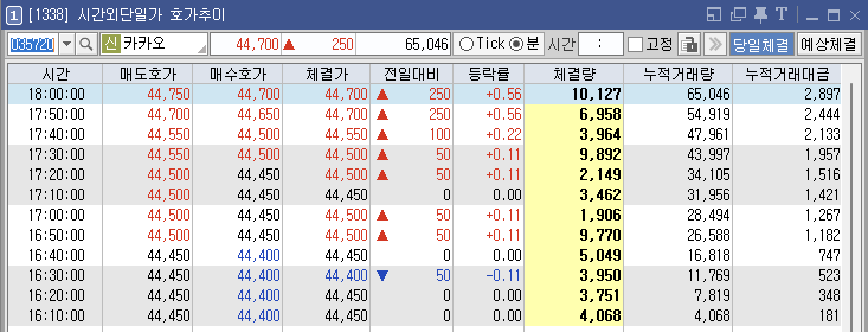Click the 누적거래량 column header
Image resolution: width=868 pixels, height=332 pixels.
(x=678, y=74)
